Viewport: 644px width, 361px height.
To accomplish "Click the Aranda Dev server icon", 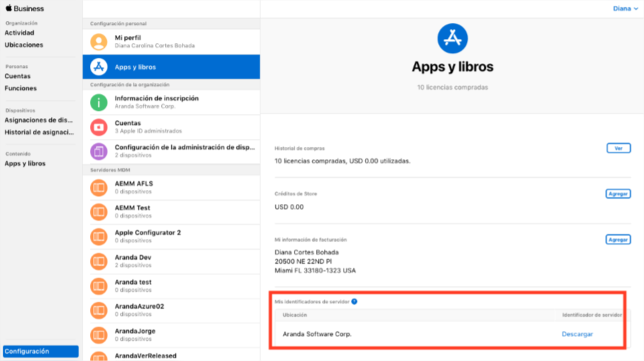I will (x=99, y=261).
